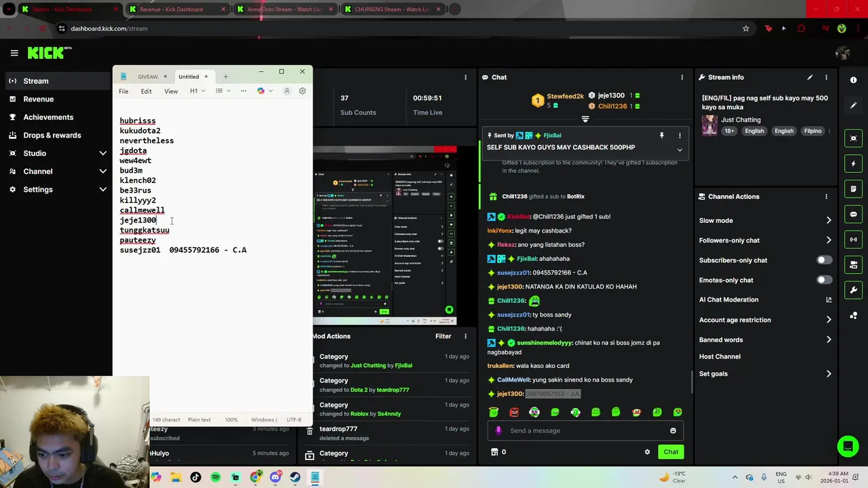Open Notepad settings gear
868x488 pixels.
click(302, 91)
